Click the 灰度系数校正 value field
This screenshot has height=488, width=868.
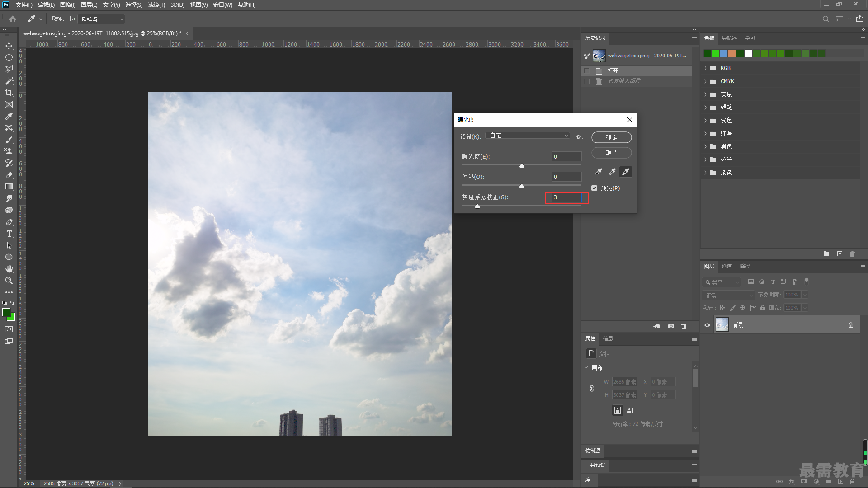[566, 197]
